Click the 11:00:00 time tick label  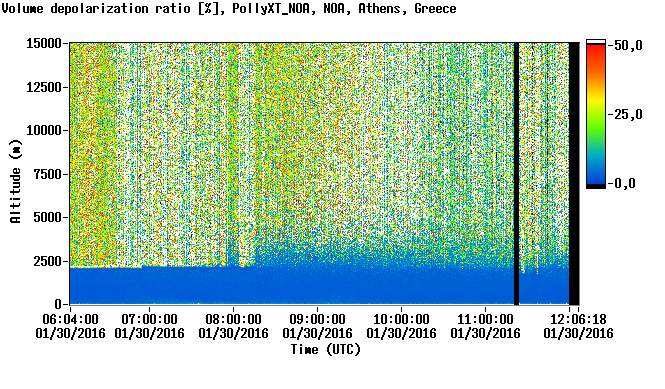tap(485, 326)
